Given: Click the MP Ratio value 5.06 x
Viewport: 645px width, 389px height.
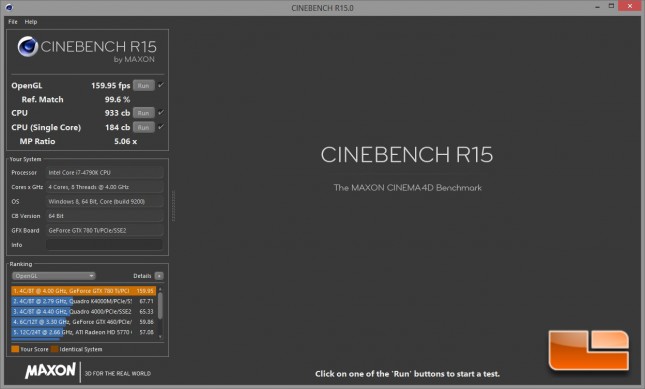Looking at the screenshot, I should click(x=125, y=141).
